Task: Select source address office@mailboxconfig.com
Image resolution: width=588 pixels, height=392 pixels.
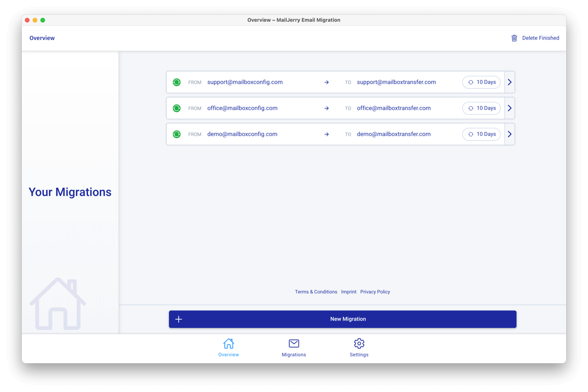Action: click(x=242, y=108)
